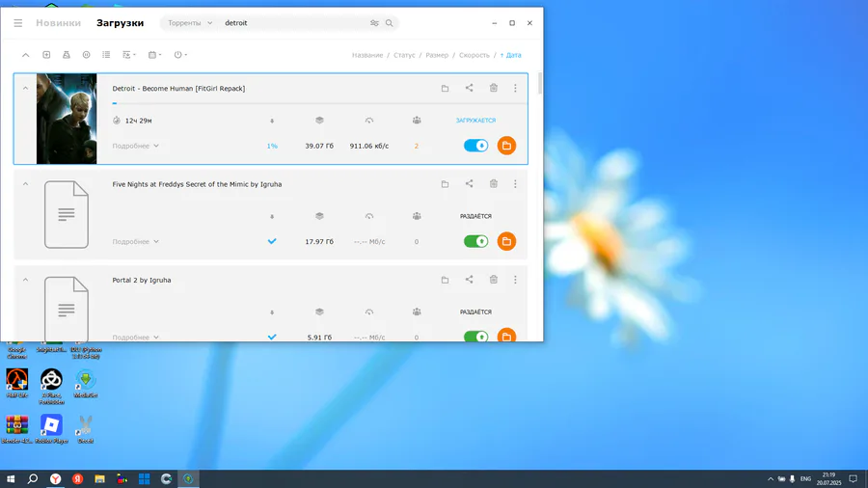The height and width of the screenshot is (488, 868).
Task: Expand Подробнее for Detroit Become Human
Action: point(136,146)
